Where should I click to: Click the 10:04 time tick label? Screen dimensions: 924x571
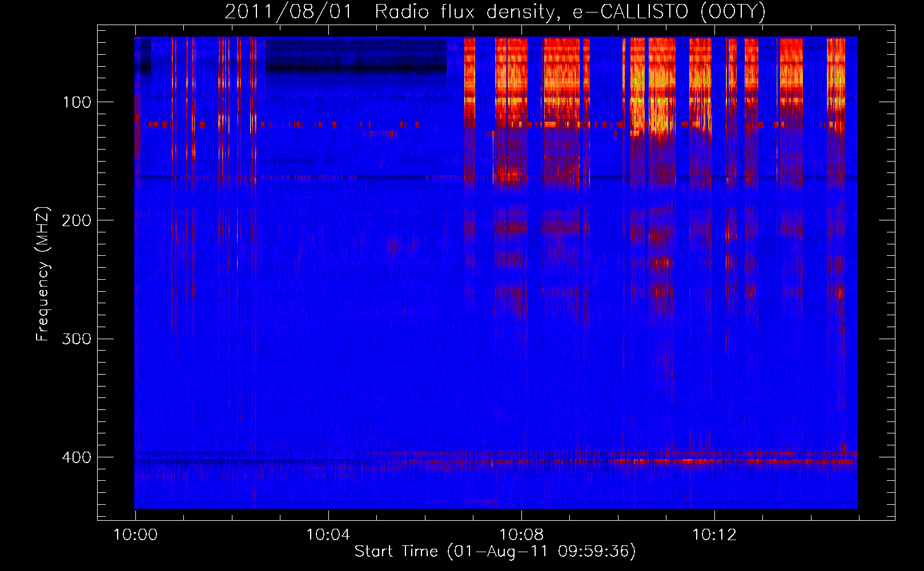tap(328, 534)
